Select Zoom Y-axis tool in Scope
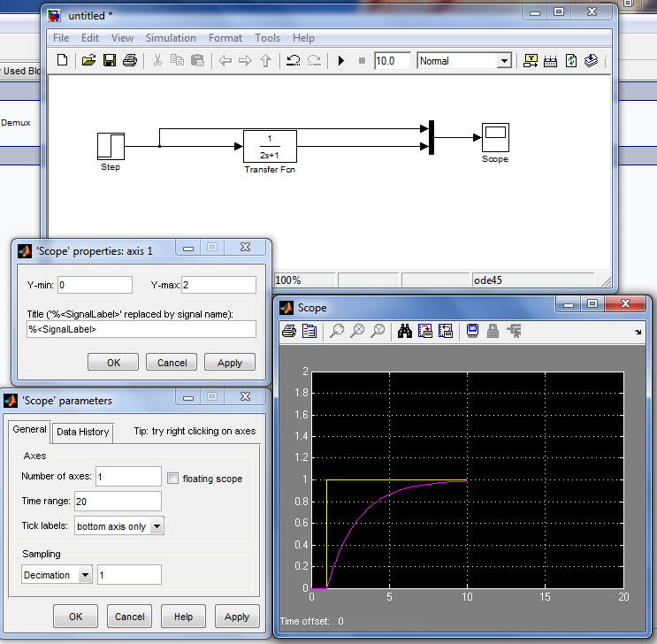 (x=378, y=331)
